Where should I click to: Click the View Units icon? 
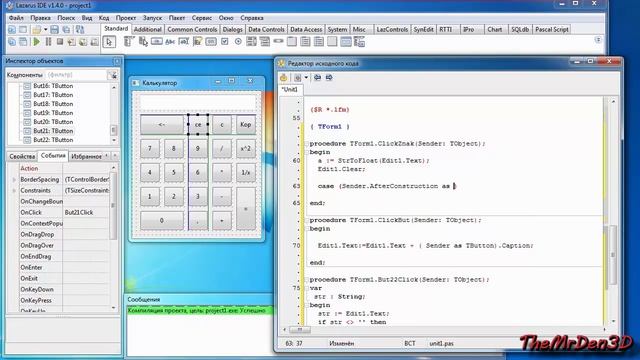[12, 42]
